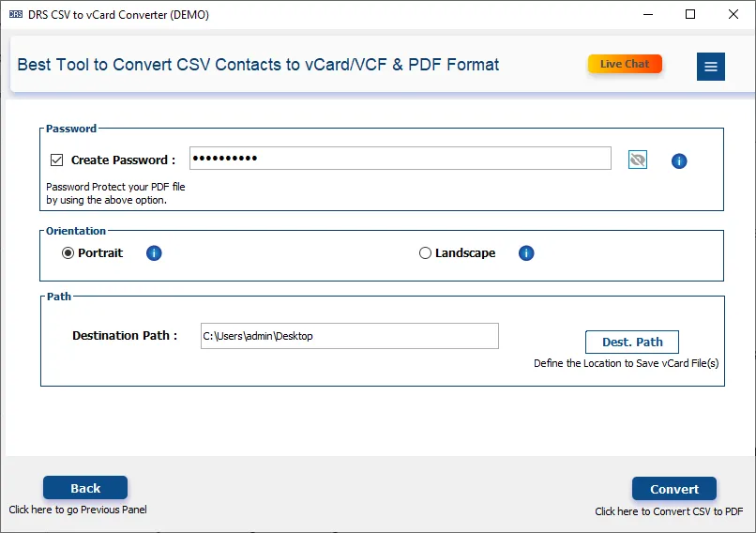This screenshot has height=533, width=756.
Task: Click the Live Chat button
Action: (x=625, y=64)
